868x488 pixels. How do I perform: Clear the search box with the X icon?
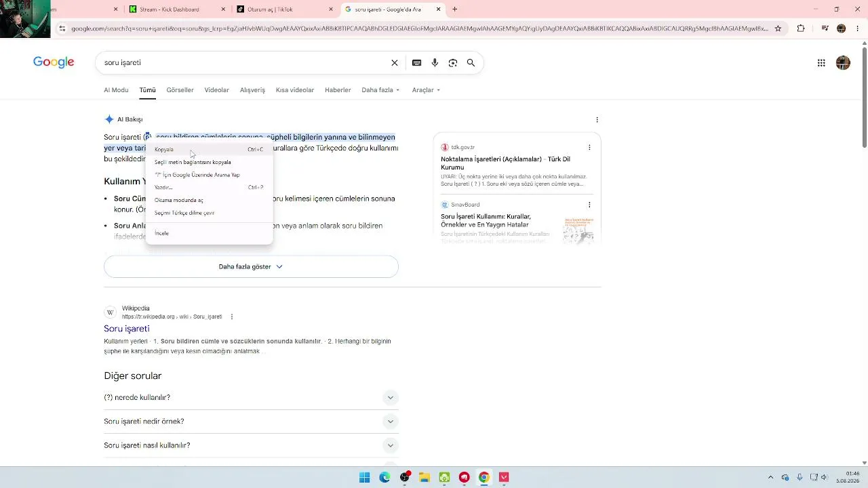pyautogui.click(x=395, y=63)
